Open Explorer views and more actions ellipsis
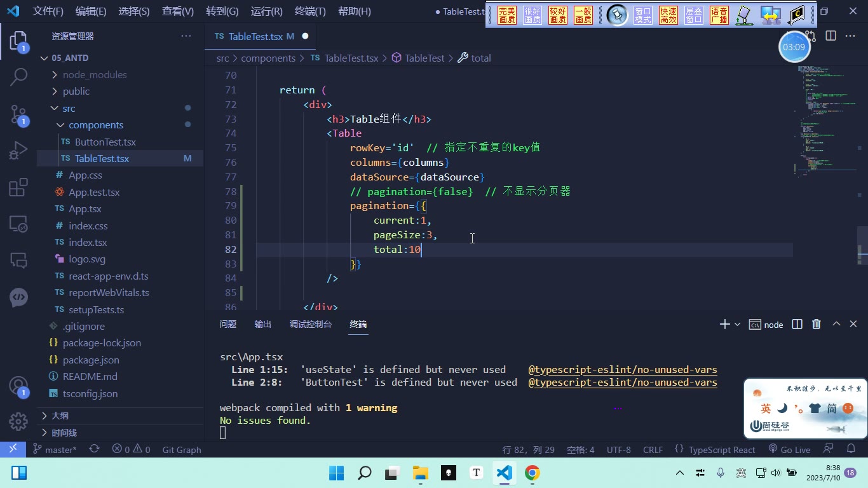Viewport: 868px width, 488px height. (x=186, y=36)
